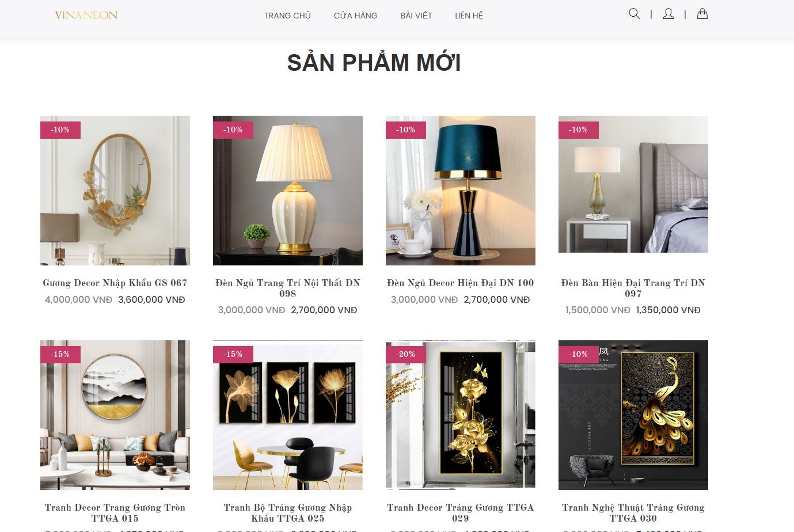Open the Đèn Ngủ Trang Trí Nội Thất DN 098 title

click(x=288, y=288)
